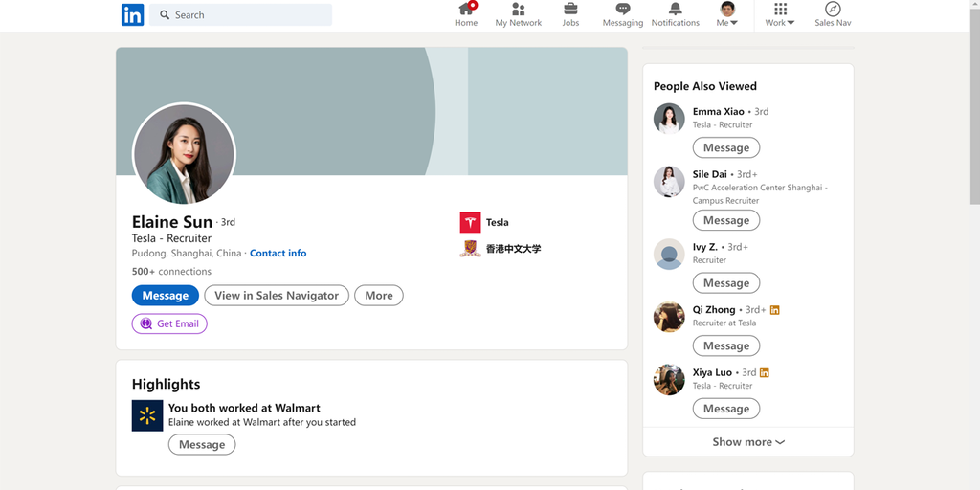This screenshot has width=980, height=490.
Task: Message Qi Zhong from sidebar
Action: pos(726,345)
